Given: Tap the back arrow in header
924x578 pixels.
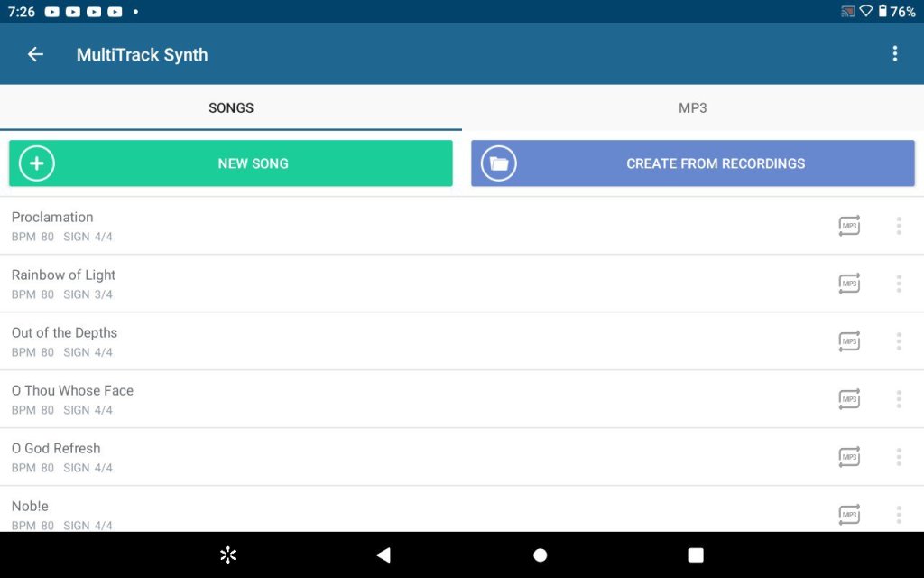Looking at the screenshot, I should click(x=35, y=54).
